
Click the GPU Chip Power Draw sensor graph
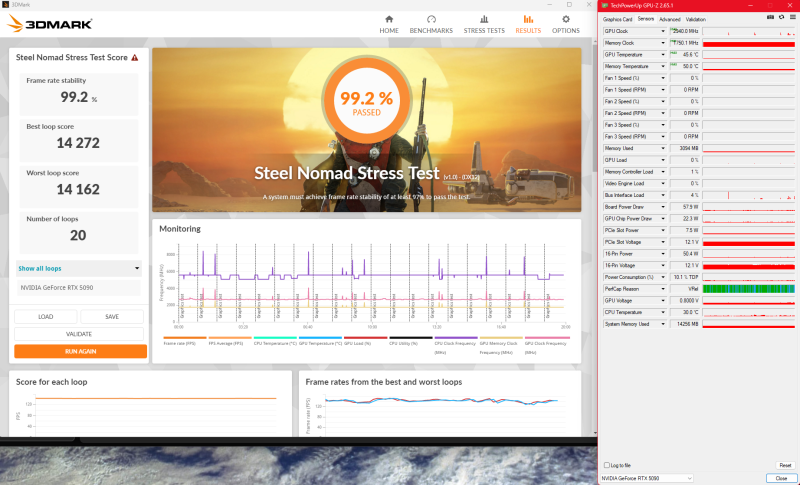(748, 219)
